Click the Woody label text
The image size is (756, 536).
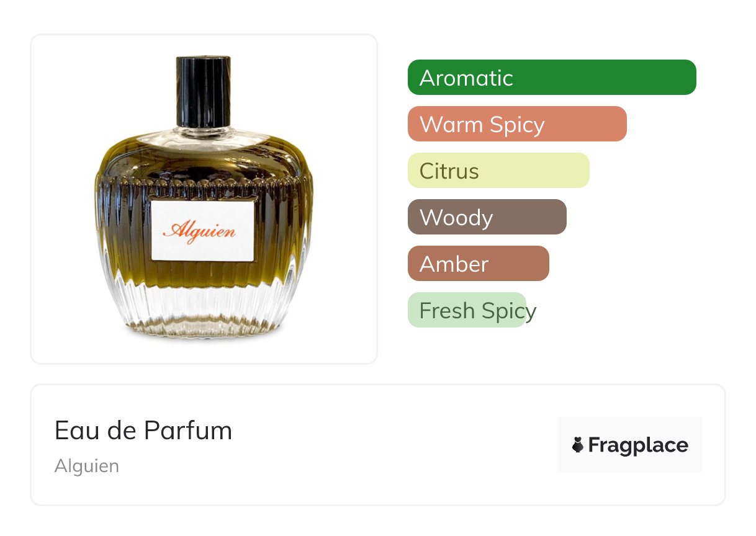(456, 218)
